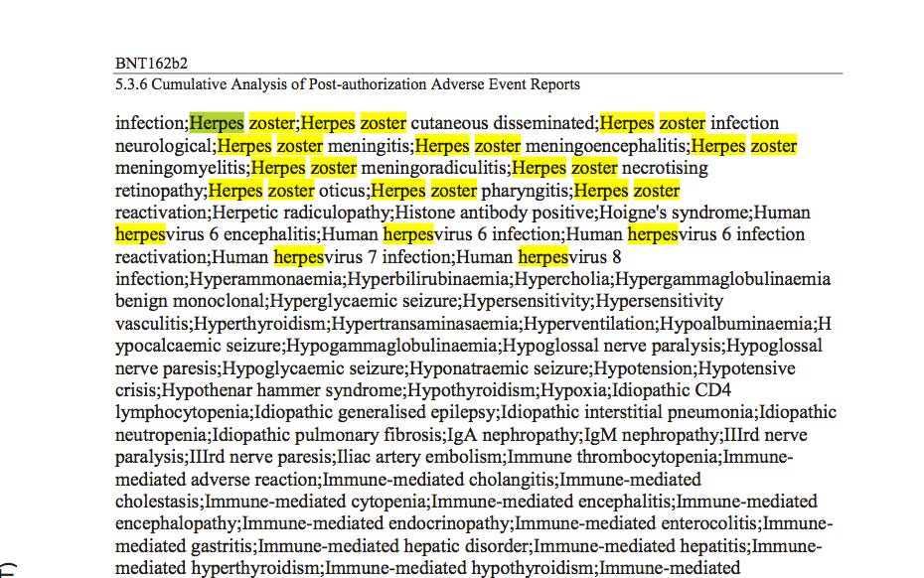Click the highlighted 'herpes' in 'herpesvirus 8'

542,257
